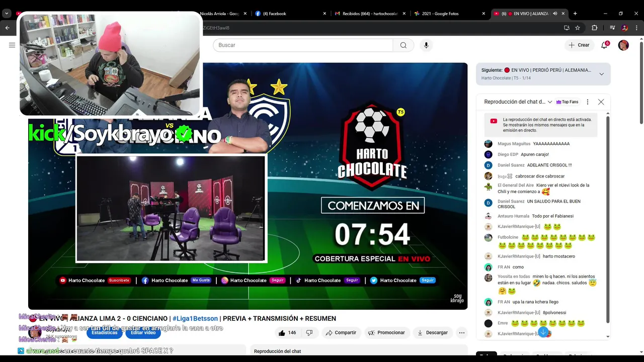Close the (4) Facebook tab

pyautogui.click(x=325, y=14)
